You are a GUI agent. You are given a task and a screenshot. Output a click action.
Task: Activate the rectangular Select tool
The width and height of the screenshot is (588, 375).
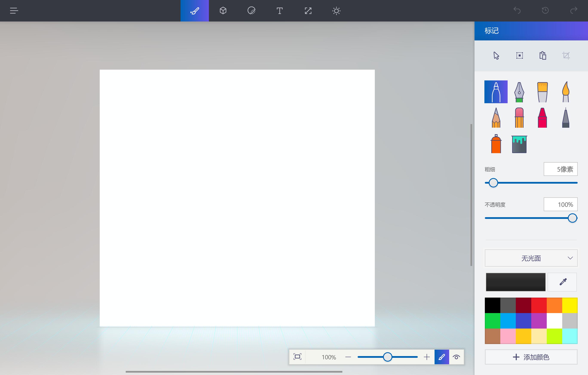click(x=519, y=56)
